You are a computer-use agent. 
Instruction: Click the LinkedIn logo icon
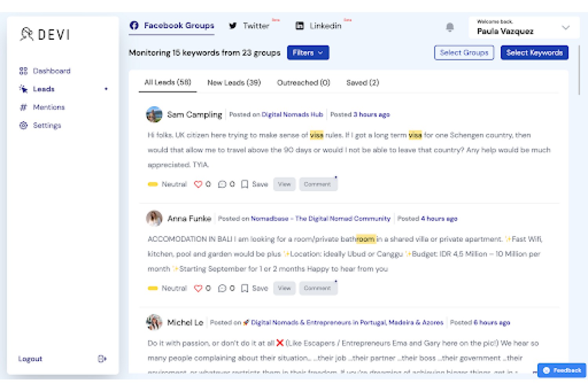click(x=300, y=26)
